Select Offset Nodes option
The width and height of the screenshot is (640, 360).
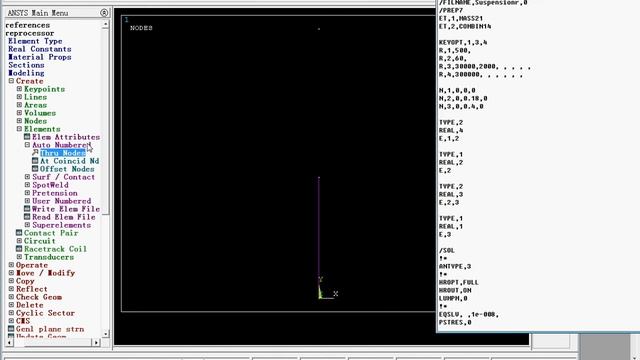[x=67, y=169]
